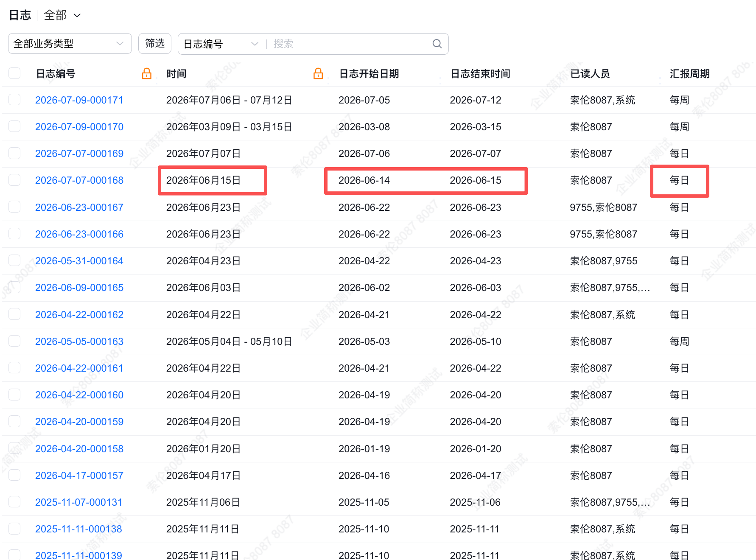Focus the 搜索 search input field

(350, 44)
